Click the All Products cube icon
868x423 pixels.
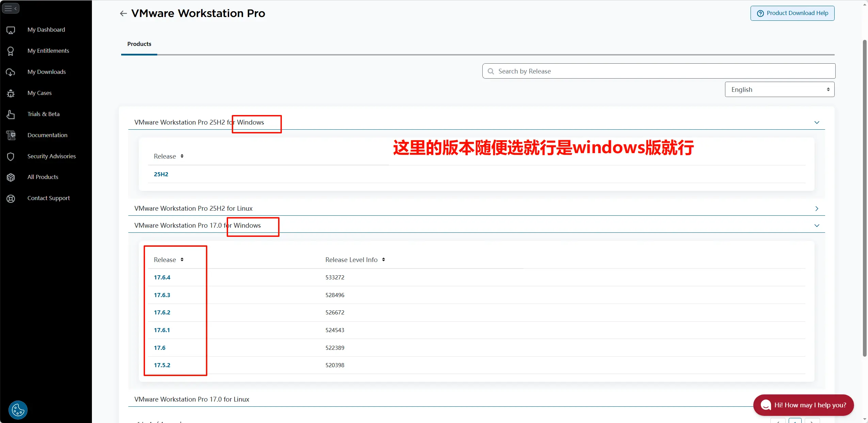11,177
